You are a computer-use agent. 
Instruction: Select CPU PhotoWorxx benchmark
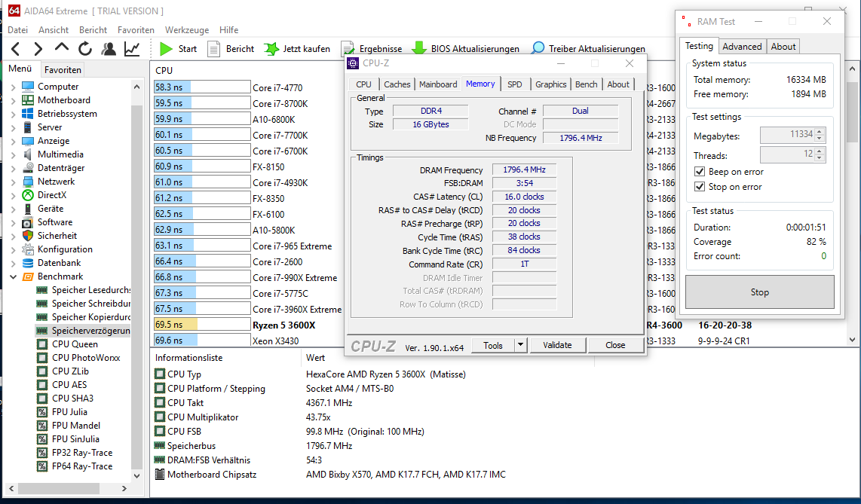click(x=86, y=358)
